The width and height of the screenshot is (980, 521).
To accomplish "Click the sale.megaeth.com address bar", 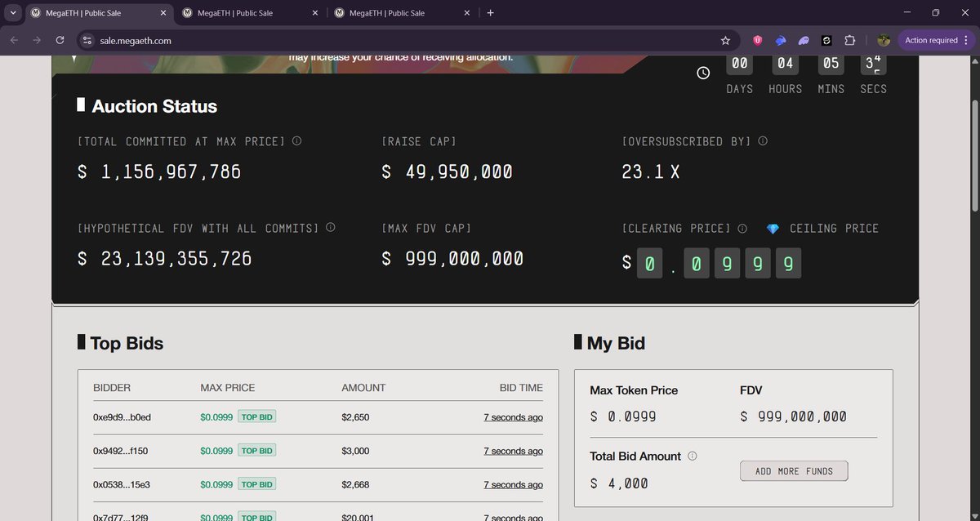I will (408, 40).
